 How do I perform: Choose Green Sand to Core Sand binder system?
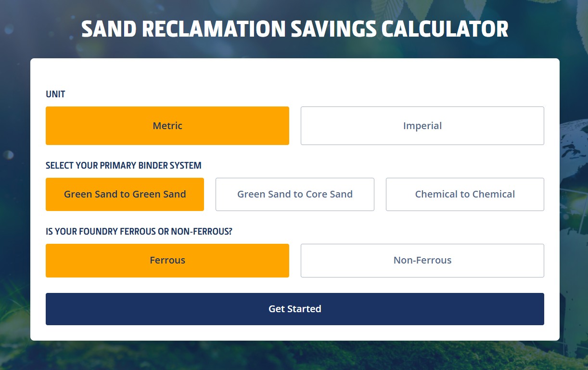(x=295, y=194)
